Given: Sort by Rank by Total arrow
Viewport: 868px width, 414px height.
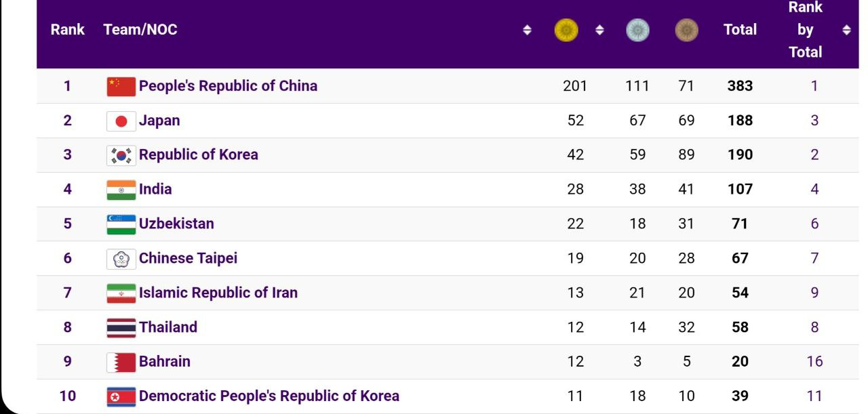Looking at the screenshot, I should (x=846, y=30).
